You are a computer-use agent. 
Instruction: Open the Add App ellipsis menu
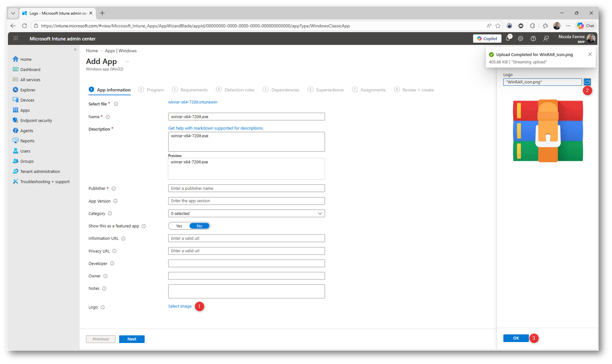point(127,61)
